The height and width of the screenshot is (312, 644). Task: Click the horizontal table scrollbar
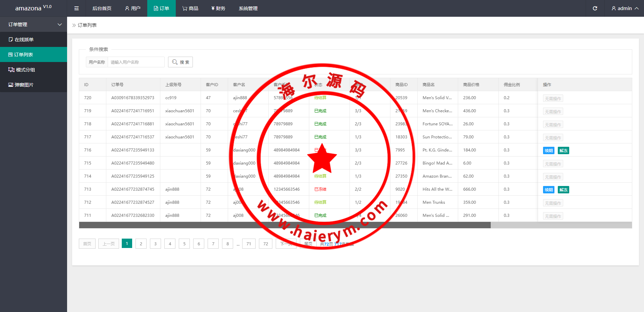tap(284, 225)
